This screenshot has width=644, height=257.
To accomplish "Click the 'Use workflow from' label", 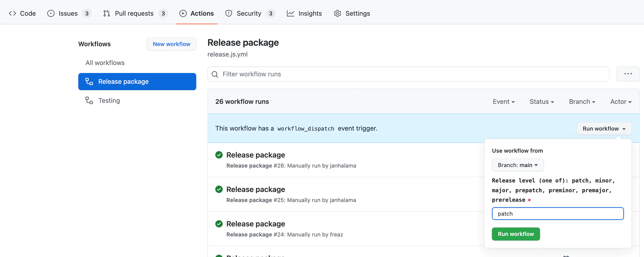I will point(517,151).
